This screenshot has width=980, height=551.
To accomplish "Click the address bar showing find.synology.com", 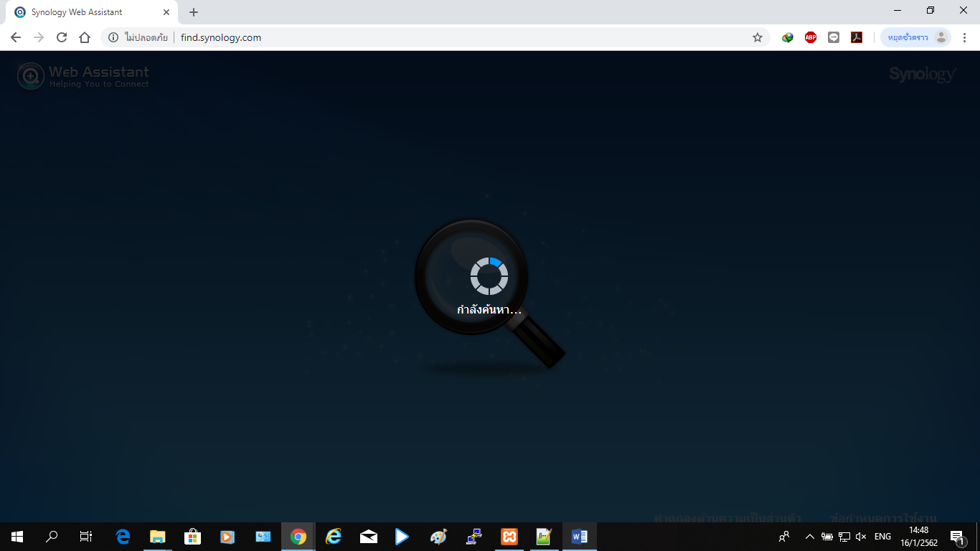I will point(430,37).
